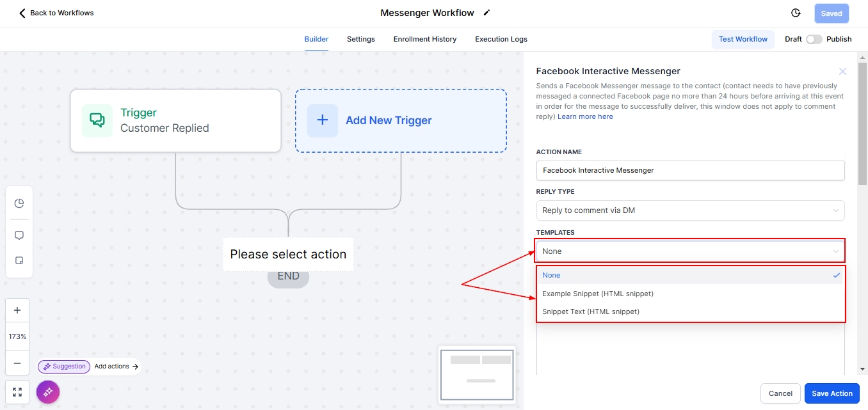Click the Action Name input field
The width and height of the screenshot is (868, 410).
tap(690, 170)
